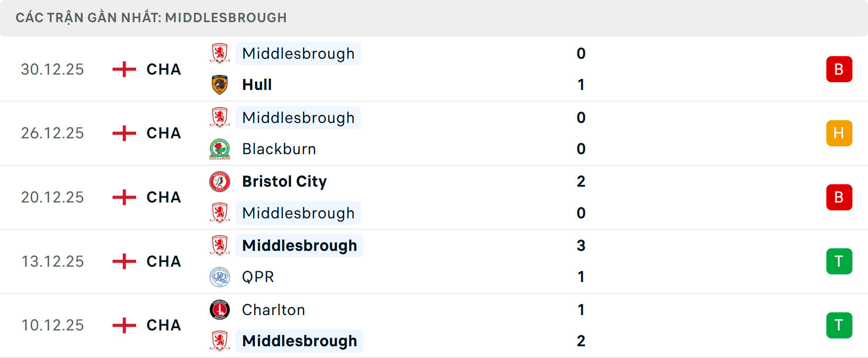Select the Charlton vs Middlesbrough fixture row

(x=434, y=325)
